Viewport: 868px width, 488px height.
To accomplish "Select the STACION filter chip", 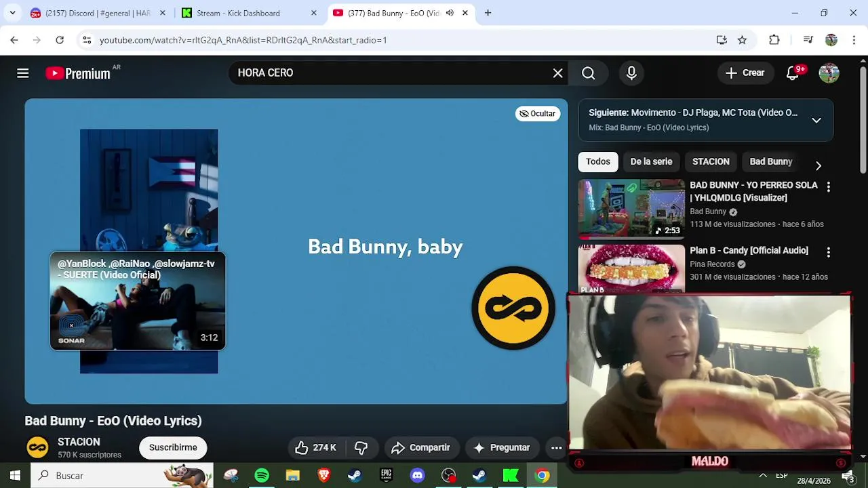I will 711,161.
